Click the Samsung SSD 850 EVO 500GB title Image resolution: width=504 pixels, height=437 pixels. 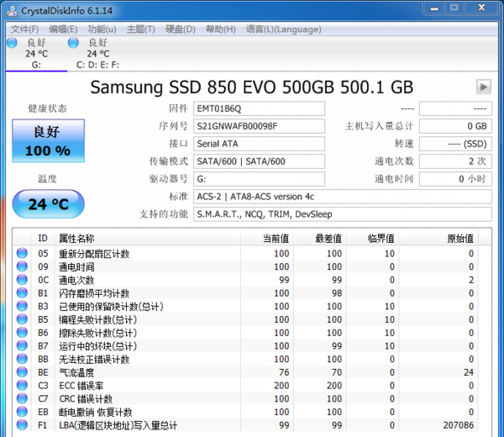click(x=252, y=87)
